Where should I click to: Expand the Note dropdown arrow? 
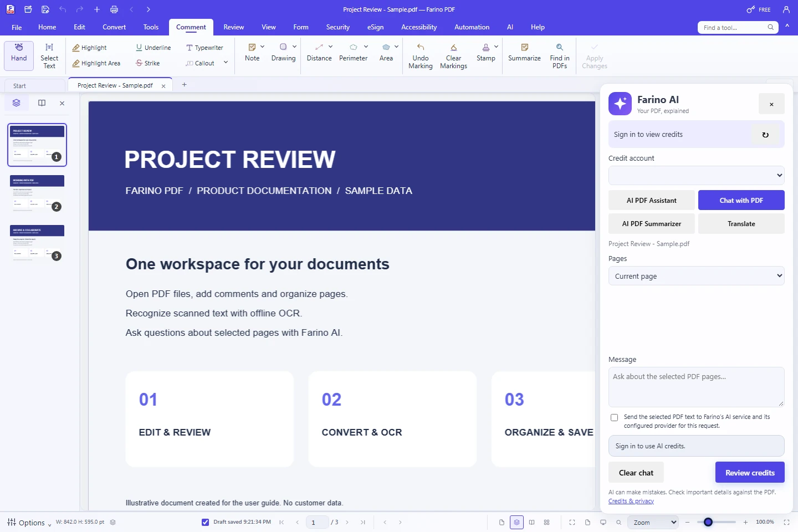click(x=262, y=47)
